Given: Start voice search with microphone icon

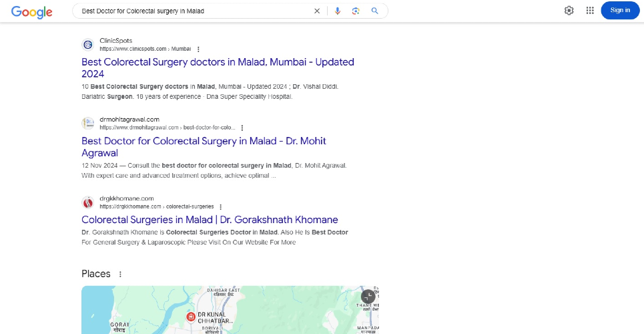Looking at the screenshot, I should (337, 11).
